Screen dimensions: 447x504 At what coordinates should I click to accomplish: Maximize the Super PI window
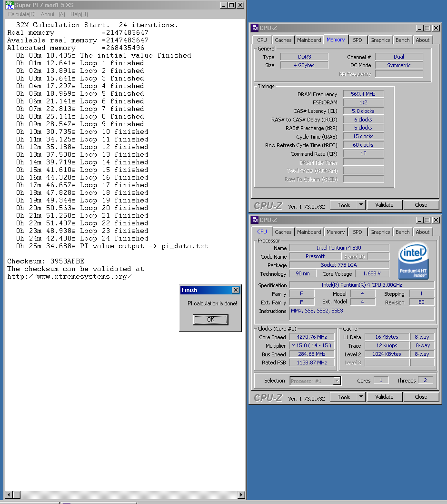(231, 5)
